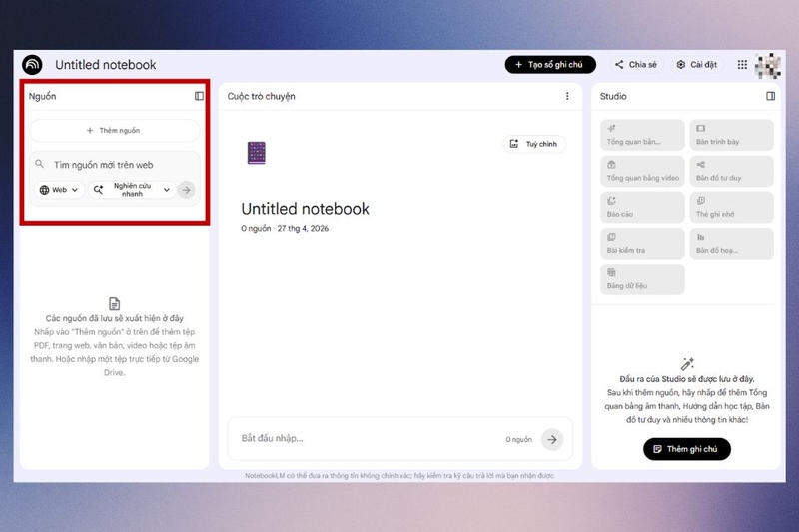Click the Cuộc trò chuyện panel heading
Screen dimensions: 799x532
tap(261, 96)
